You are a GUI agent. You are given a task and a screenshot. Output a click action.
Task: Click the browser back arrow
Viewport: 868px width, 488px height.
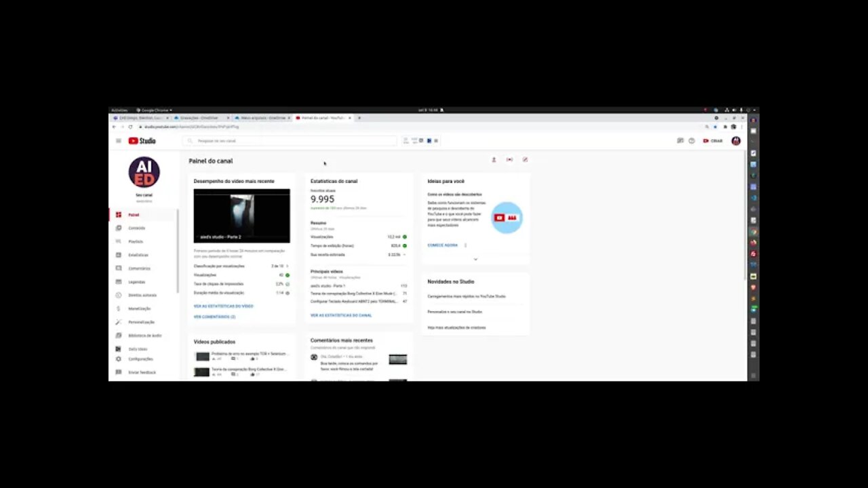pyautogui.click(x=114, y=127)
